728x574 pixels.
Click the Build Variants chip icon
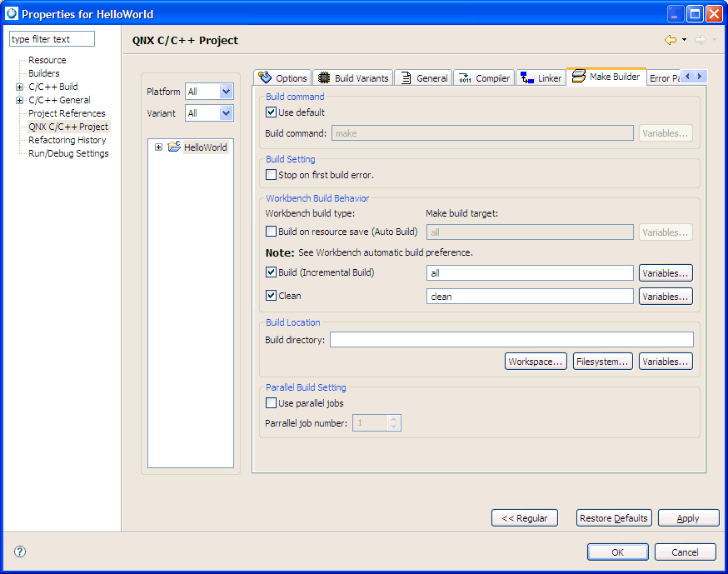(x=324, y=77)
